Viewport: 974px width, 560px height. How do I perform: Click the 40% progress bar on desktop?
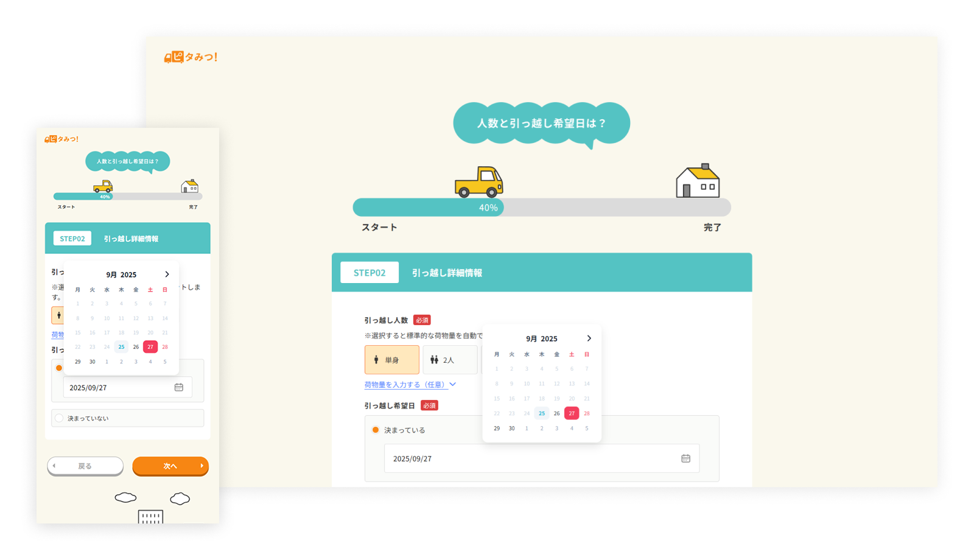point(428,208)
